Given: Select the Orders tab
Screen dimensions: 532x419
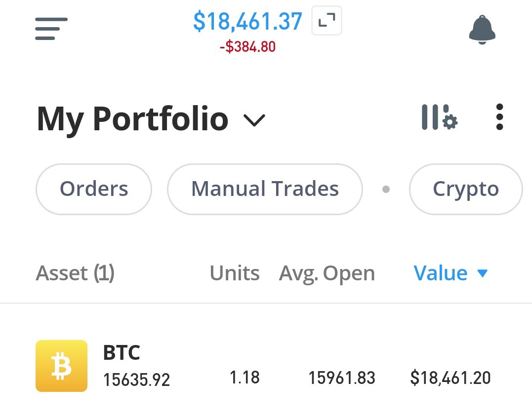Looking at the screenshot, I should click(x=94, y=189).
